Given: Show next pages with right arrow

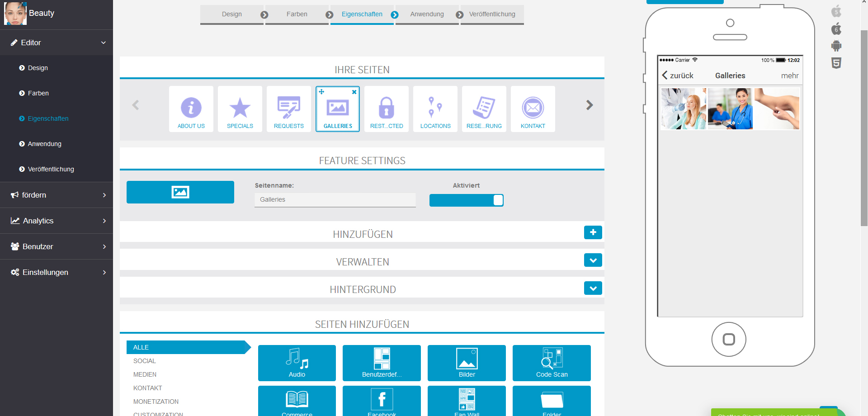Looking at the screenshot, I should coord(590,105).
